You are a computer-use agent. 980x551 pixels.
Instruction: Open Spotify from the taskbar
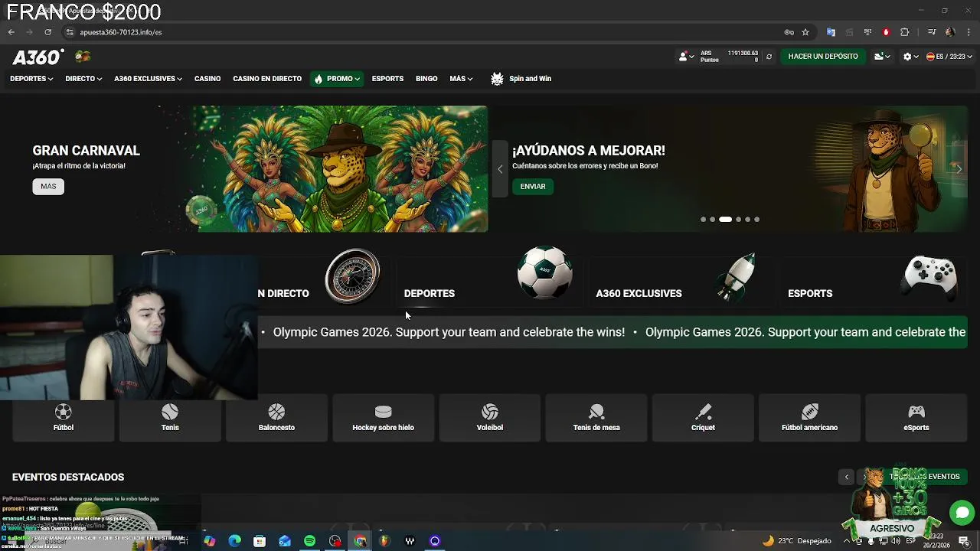(309, 541)
